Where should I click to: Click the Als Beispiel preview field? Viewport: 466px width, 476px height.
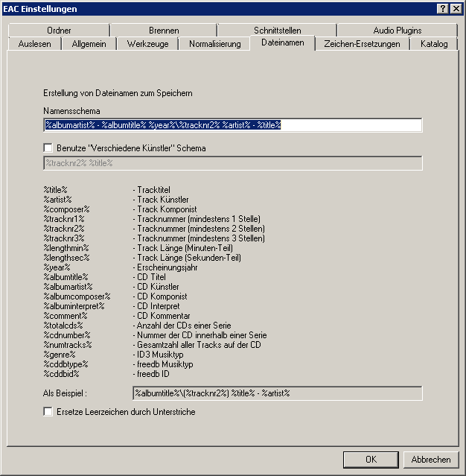coord(277,393)
